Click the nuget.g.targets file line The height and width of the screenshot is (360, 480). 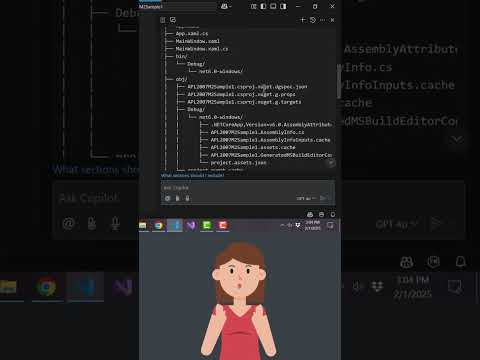244,102
